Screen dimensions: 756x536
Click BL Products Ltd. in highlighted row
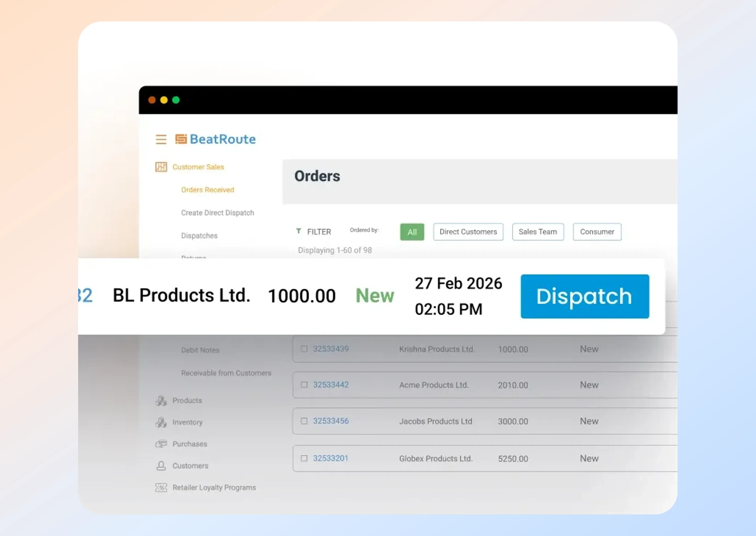pos(181,295)
